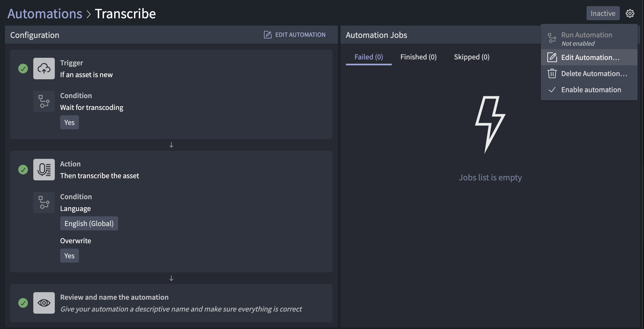Click the Trigger cloud upload icon

44,69
